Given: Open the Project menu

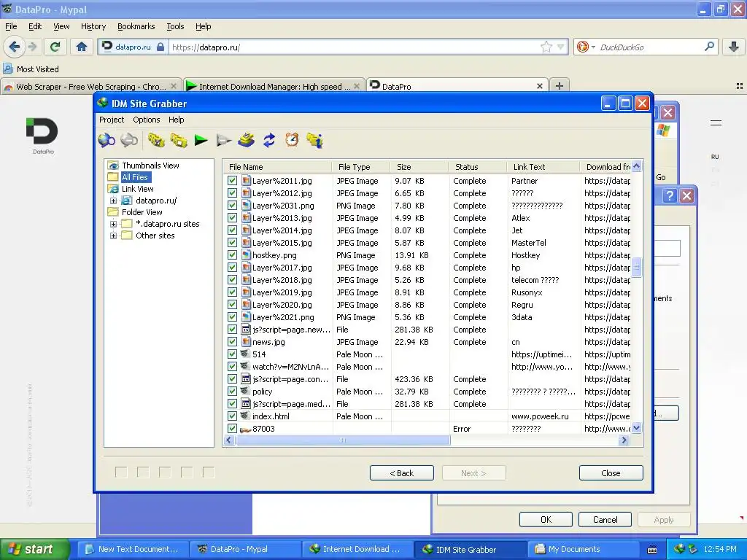Looking at the screenshot, I should 112,120.
